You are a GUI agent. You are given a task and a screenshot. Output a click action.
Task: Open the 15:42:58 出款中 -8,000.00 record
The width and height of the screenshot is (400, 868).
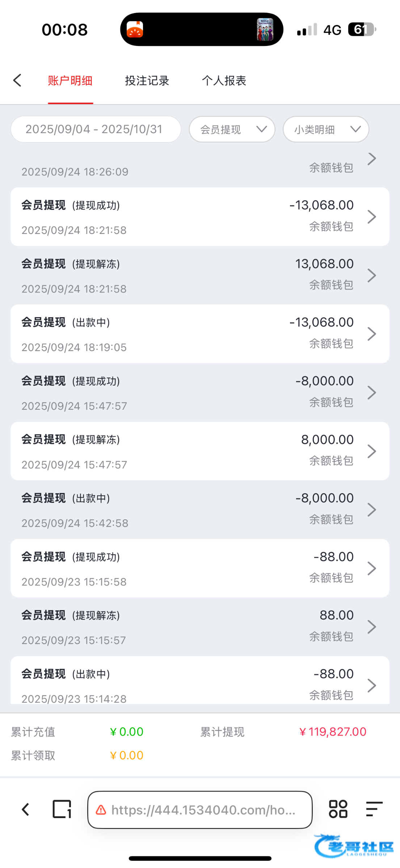pos(200,510)
